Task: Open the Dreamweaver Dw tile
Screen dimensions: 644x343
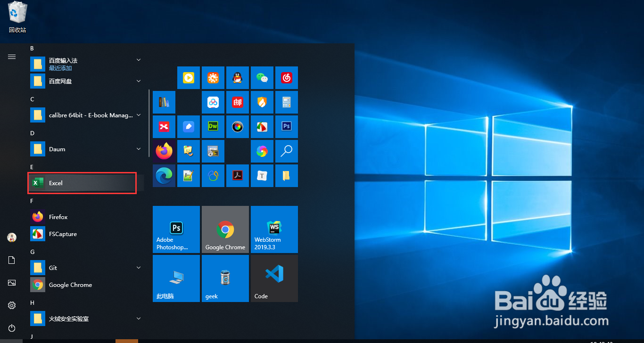Action: click(213, 127)
